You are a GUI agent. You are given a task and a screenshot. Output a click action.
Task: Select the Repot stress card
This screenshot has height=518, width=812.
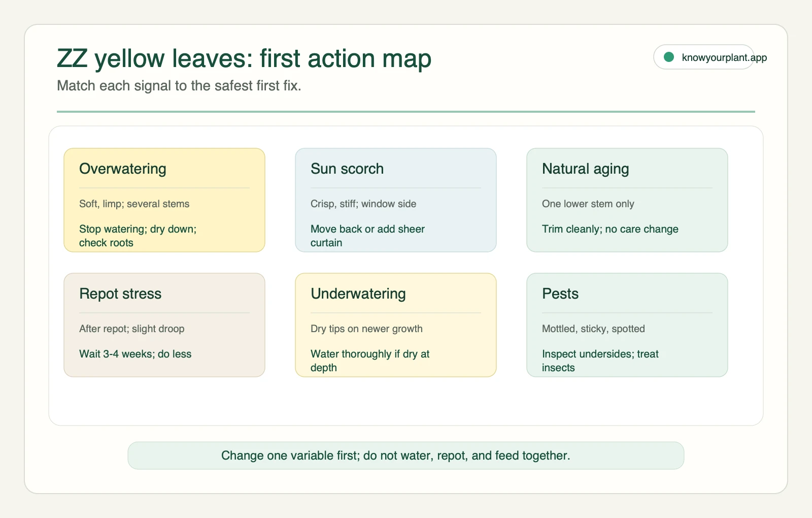[x=164, y=325]
